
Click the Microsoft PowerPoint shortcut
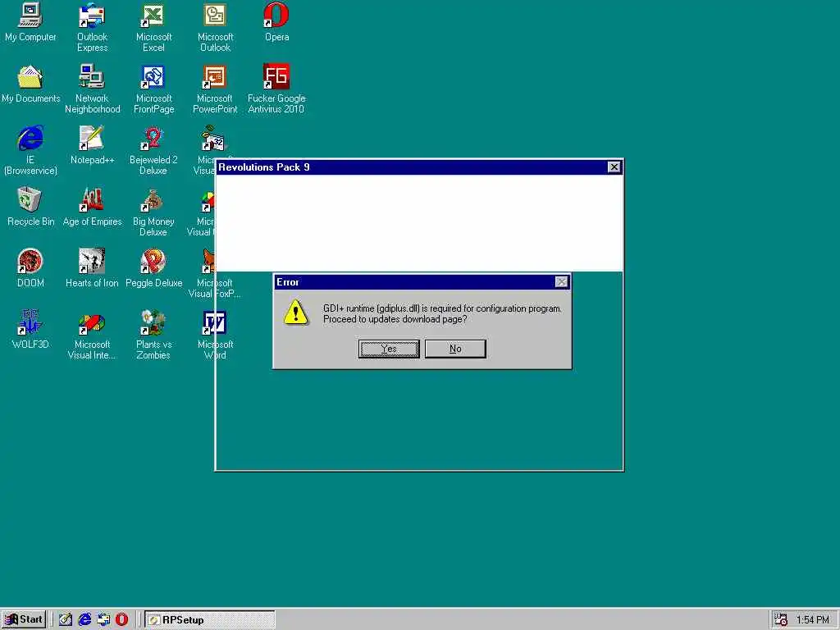(215, 89)
